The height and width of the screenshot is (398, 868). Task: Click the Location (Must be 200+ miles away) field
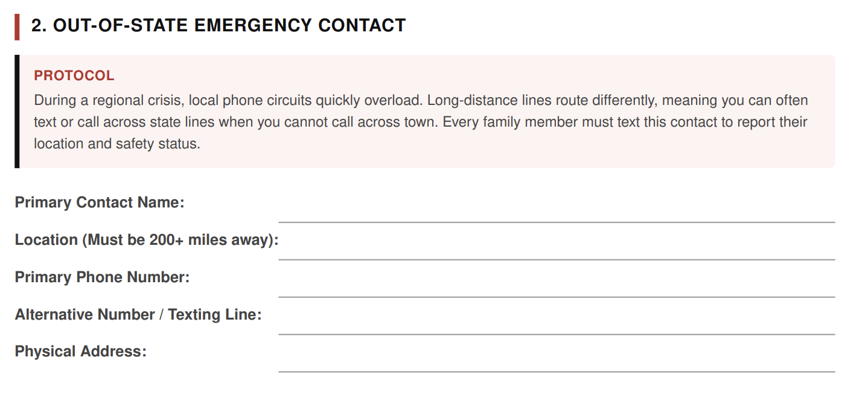(x=557, y=245)
